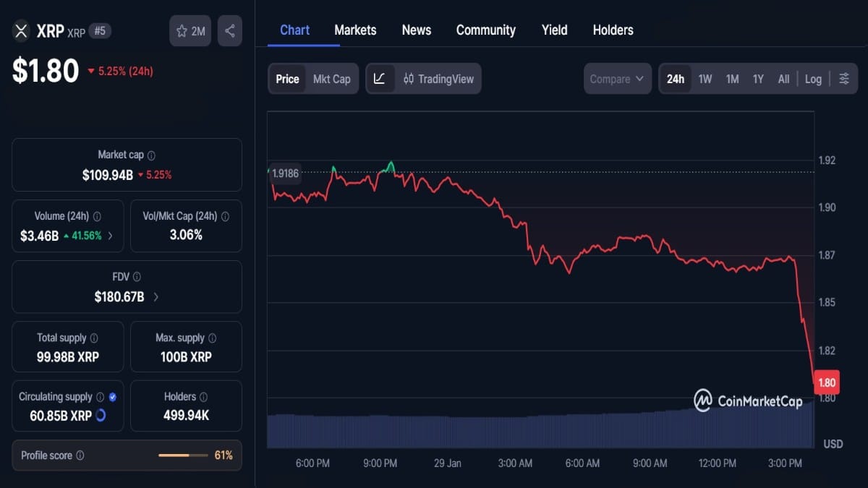Open the Markets tab

pos(355,30)
